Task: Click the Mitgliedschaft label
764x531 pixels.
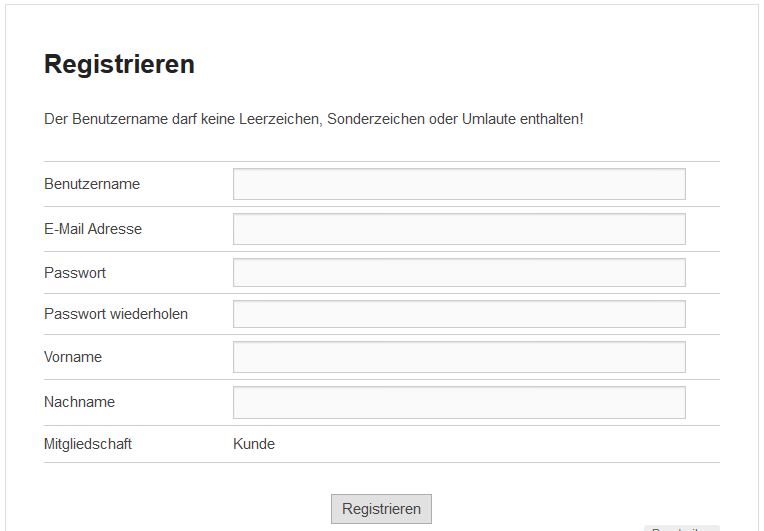Action: [x=88, y=444]
